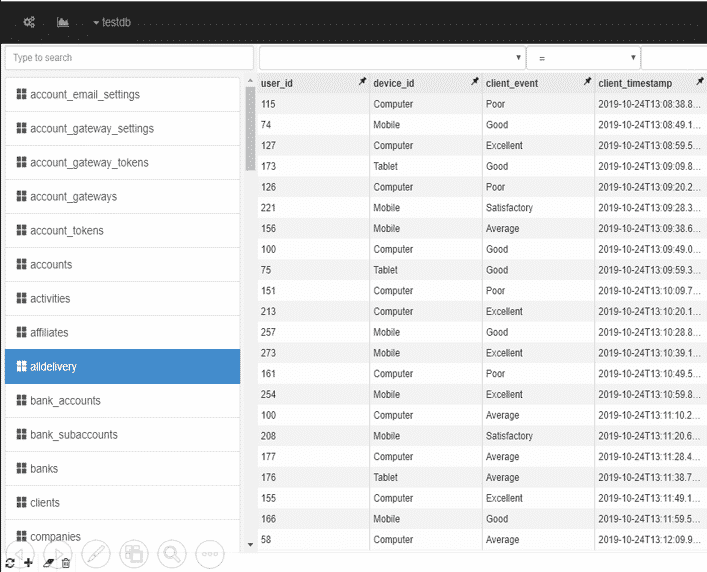Click timestamp 2019-10-24T13:08:38.8
The height and width of the screenshot is (572, 707).
click(649, 104)
